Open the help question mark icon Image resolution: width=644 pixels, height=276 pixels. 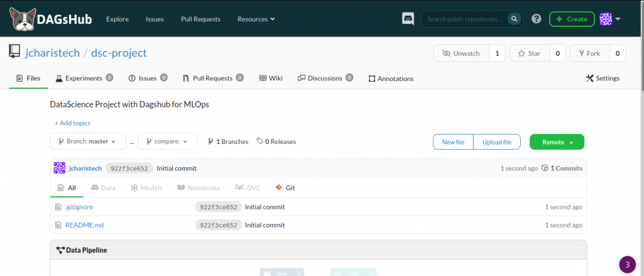(536, 19)
